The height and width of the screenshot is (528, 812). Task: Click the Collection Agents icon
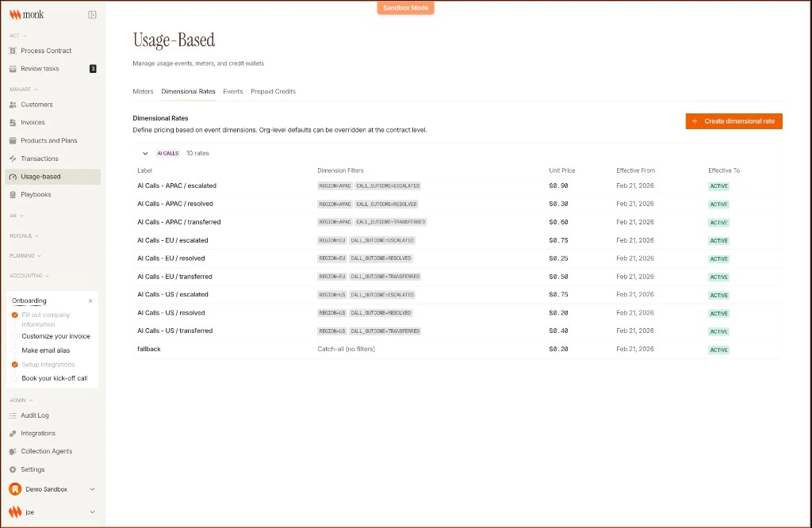click(13, 451)
